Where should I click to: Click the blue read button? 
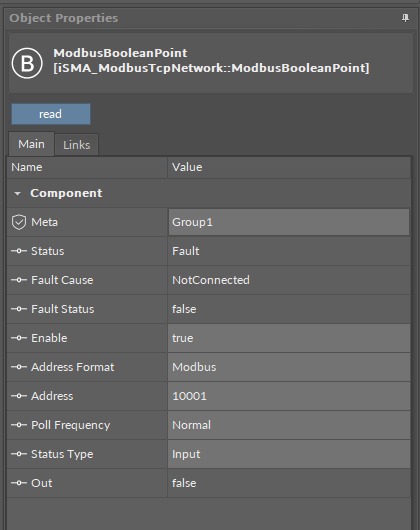click(x=51, y=114)
